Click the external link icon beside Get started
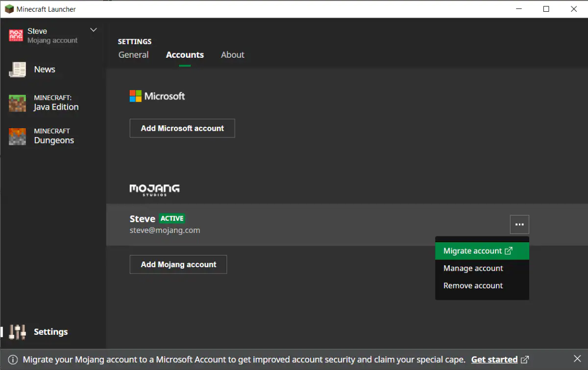 tap(525, 360)
